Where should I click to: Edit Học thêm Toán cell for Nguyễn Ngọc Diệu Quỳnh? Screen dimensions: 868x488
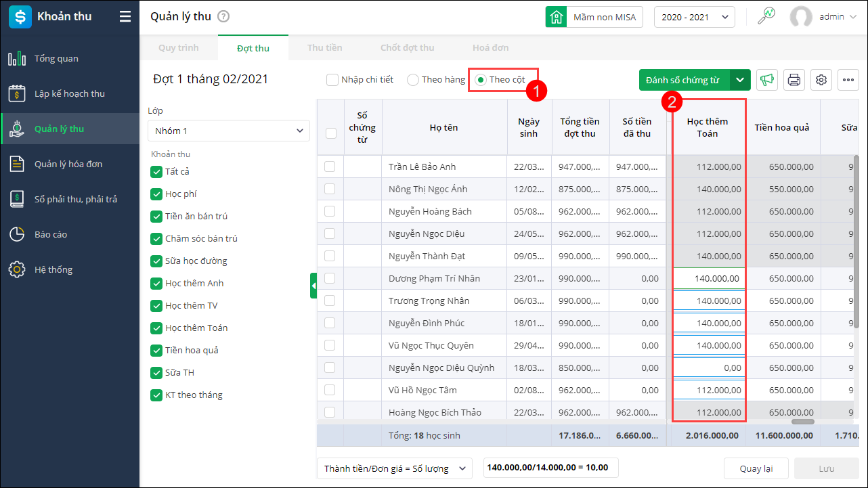(709, 368)
